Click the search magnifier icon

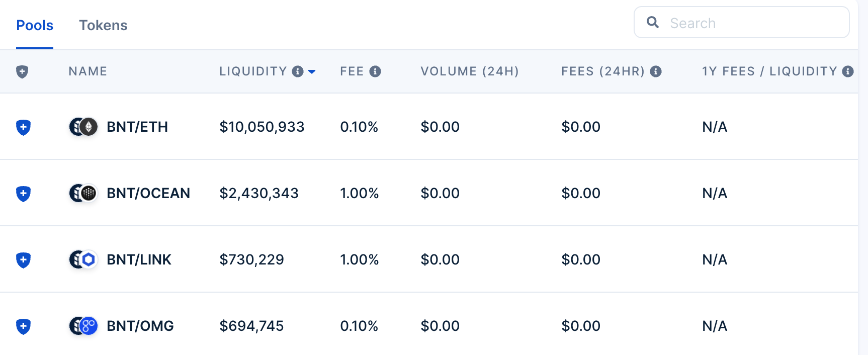(x=653, y=22)
